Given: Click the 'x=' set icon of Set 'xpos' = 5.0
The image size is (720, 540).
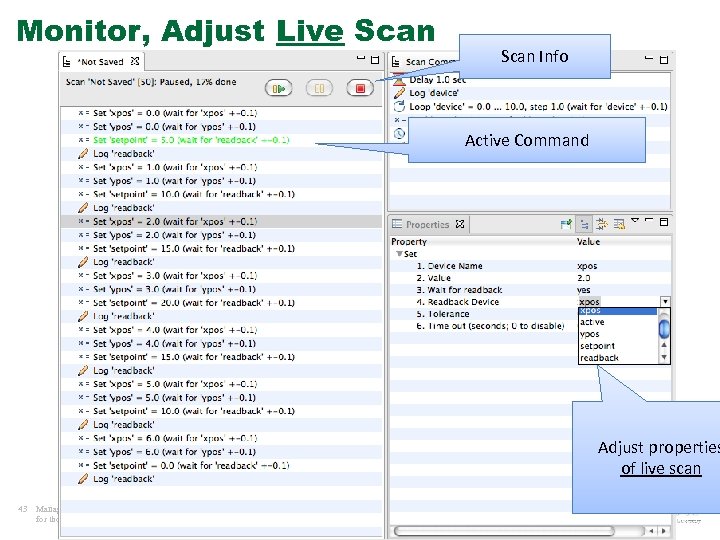Looking at the screenshot, I should (83, 384).
